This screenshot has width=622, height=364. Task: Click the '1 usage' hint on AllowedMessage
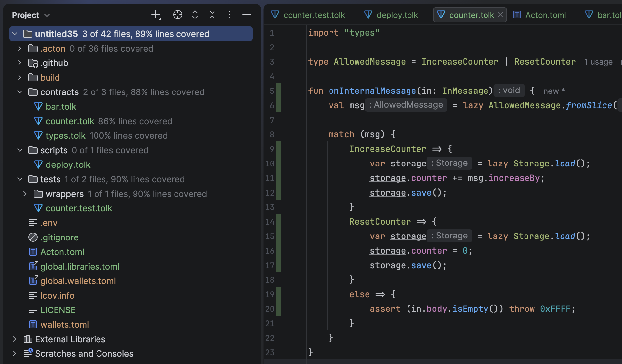[598, 62]
